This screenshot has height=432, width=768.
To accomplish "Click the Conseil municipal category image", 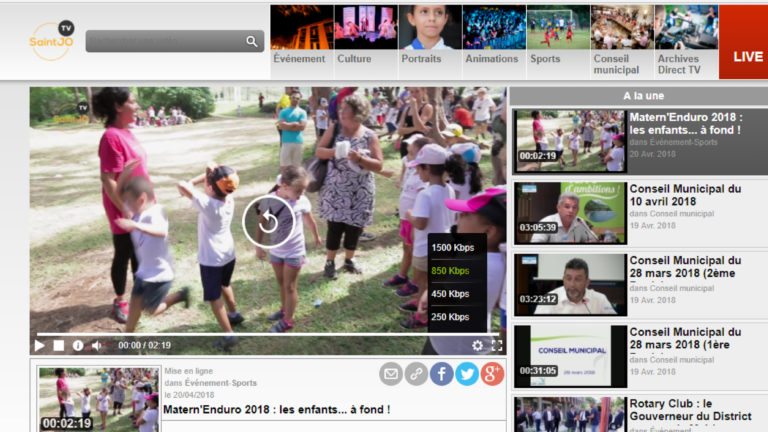I will [622, 27].
